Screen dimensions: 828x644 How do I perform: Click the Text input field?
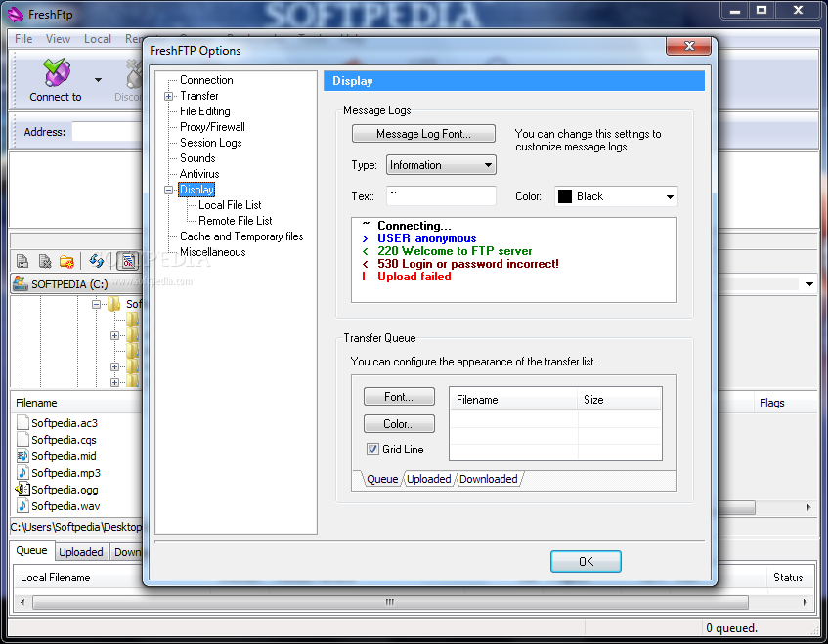pyautogui.click(x=441, y=195)
